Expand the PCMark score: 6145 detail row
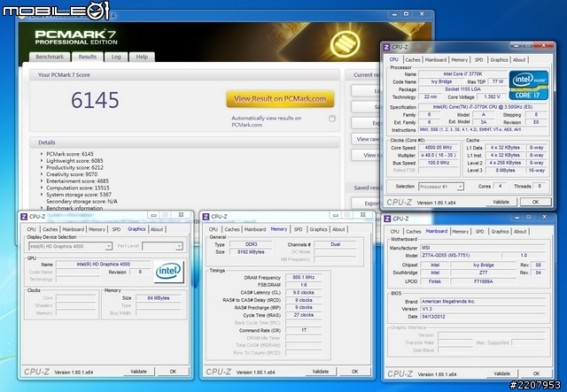This screenshot has height=392, width=567. click(42, 154)
